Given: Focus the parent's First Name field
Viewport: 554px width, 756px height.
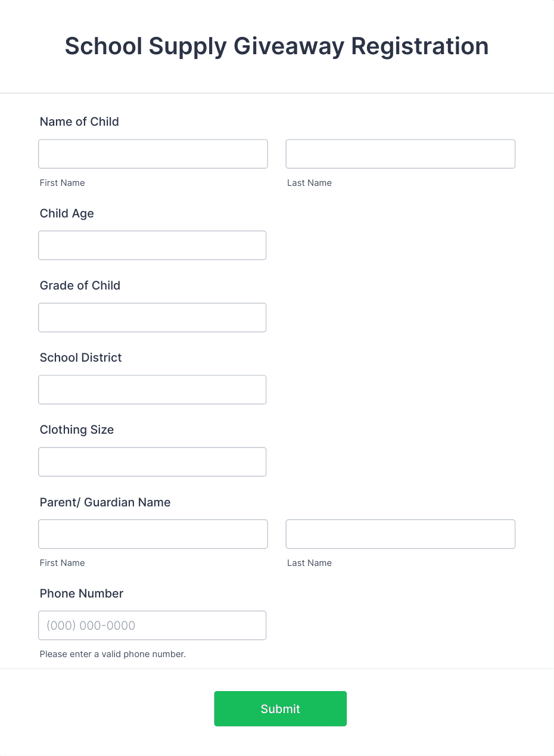Looking at the screenshot, I should pyautogui.click(x=152, y=534).
